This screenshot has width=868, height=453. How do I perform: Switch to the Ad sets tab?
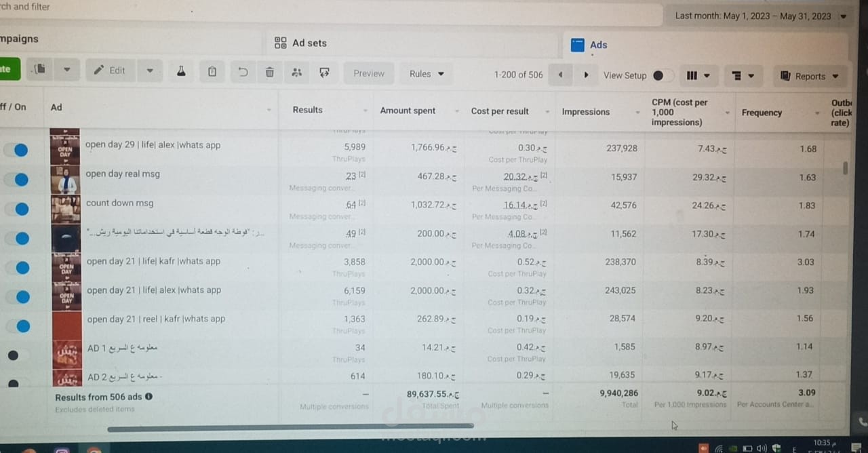[300, 43]
